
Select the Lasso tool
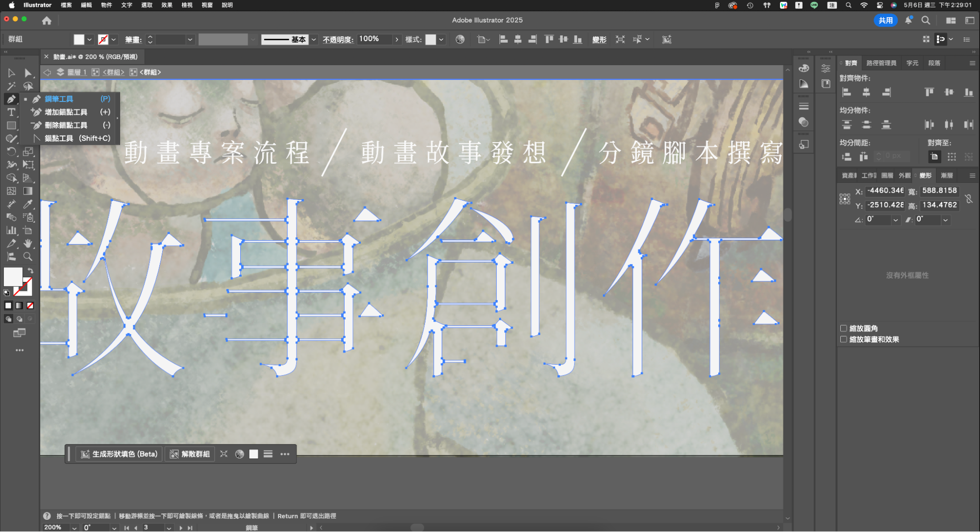click(28, 86)
